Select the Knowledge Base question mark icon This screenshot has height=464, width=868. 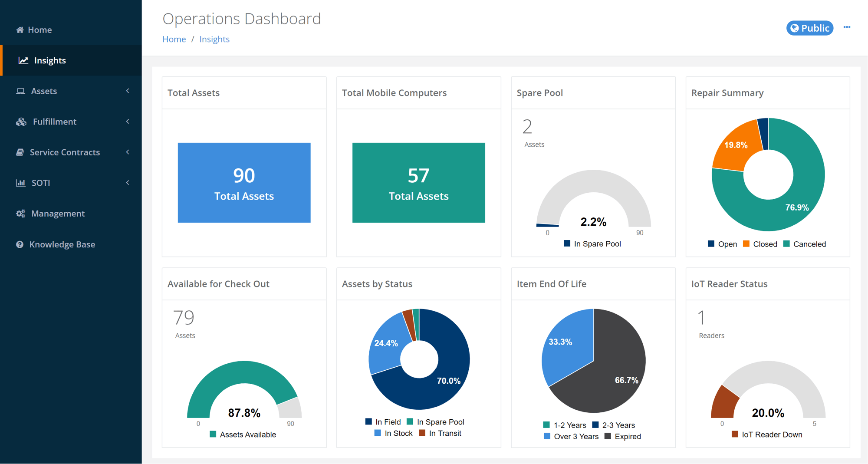20,244
